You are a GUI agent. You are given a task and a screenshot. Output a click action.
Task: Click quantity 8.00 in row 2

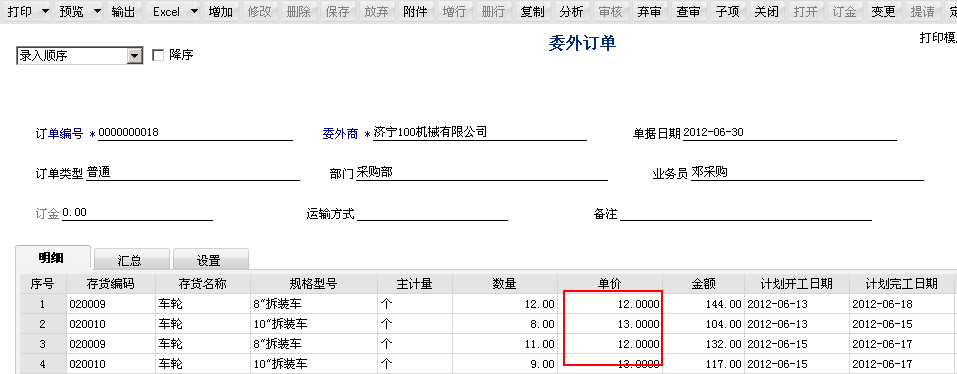point(504,324)
